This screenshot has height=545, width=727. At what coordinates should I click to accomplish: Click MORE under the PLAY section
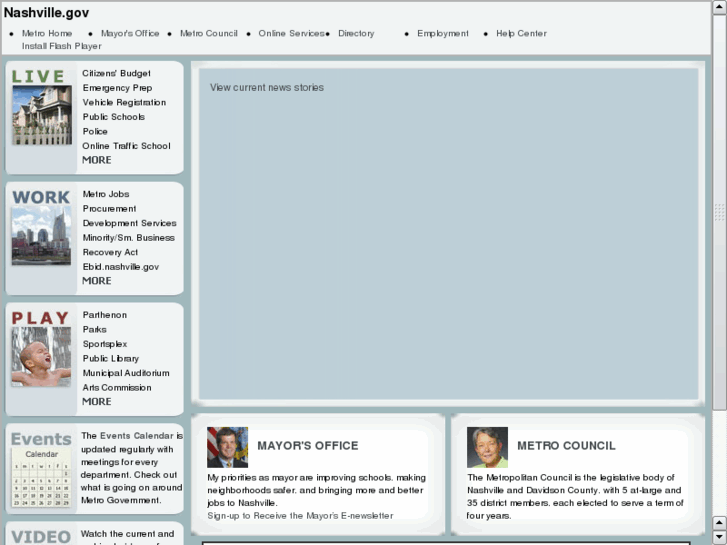(x=96, y=401)
